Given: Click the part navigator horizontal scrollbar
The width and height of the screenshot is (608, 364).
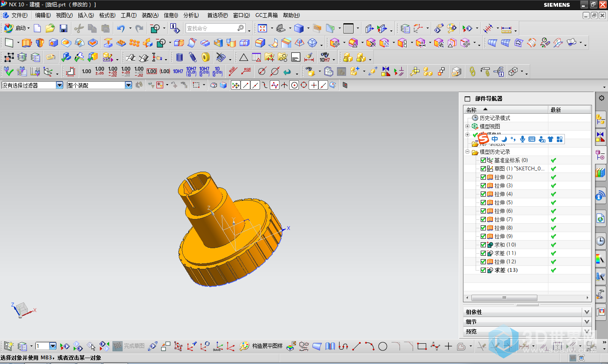Looking at the screenshot, I should point(504,298).
